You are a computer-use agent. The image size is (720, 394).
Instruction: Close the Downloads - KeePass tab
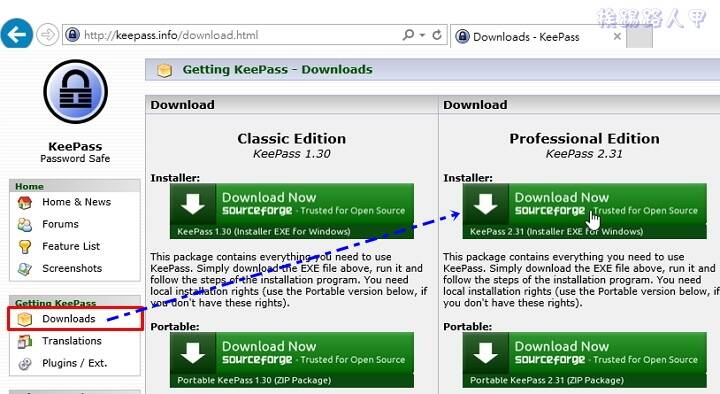point(617,36)
